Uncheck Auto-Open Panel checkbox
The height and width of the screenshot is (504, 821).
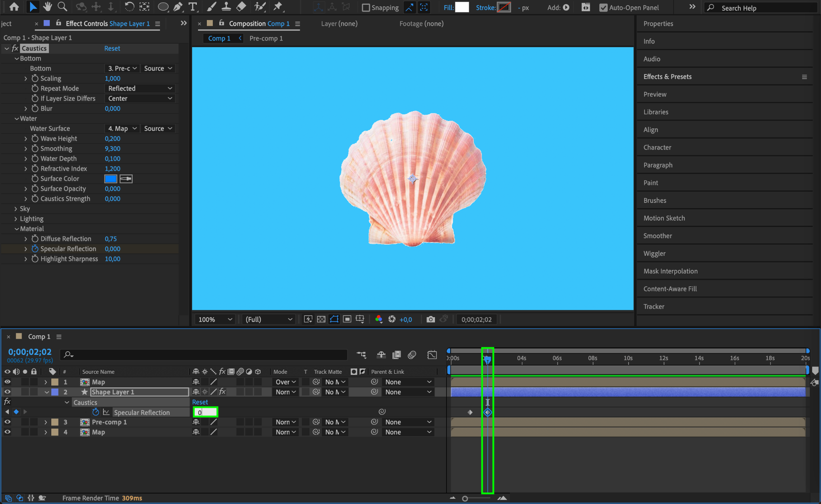tap(603, 8)
